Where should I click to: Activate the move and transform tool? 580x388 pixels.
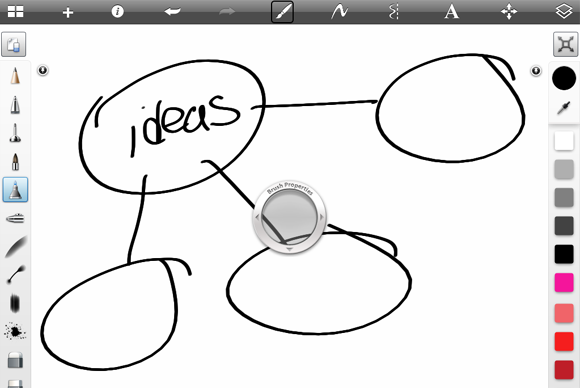click(509, 12)
